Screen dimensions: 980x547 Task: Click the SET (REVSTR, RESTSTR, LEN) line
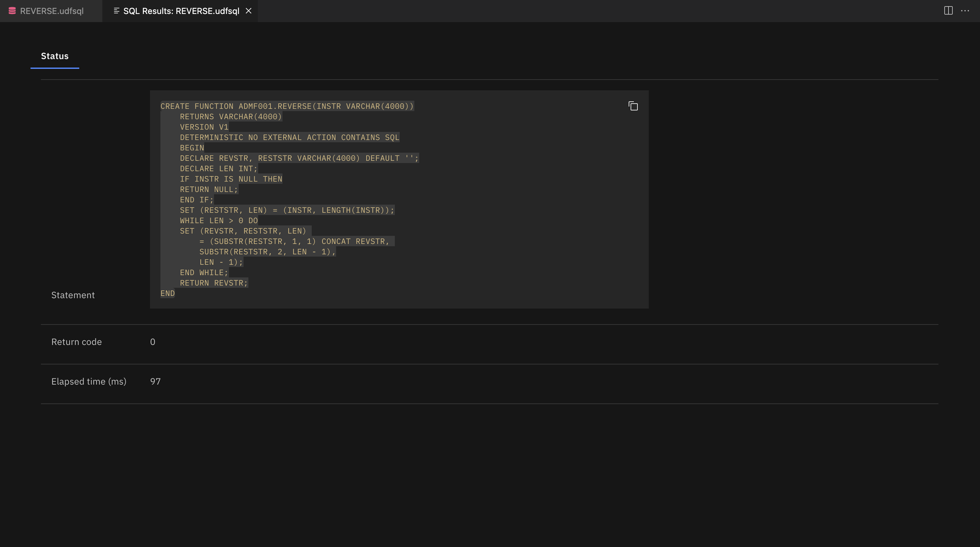tap(243, 231)
